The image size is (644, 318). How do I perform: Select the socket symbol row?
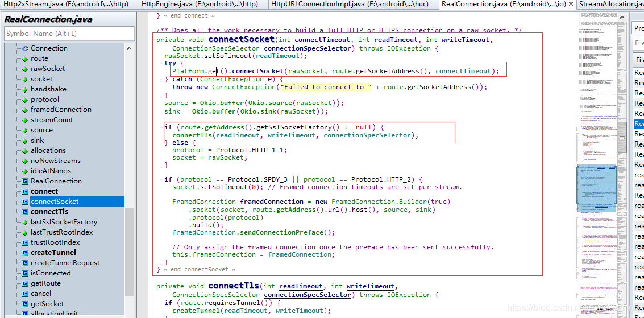(x=41, y=79)
